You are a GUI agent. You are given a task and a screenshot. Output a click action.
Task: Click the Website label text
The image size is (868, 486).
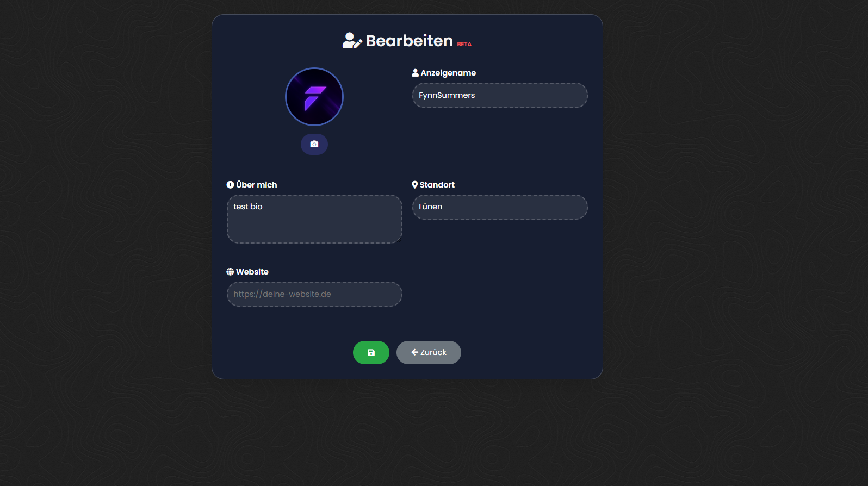(x=252, y=272)
